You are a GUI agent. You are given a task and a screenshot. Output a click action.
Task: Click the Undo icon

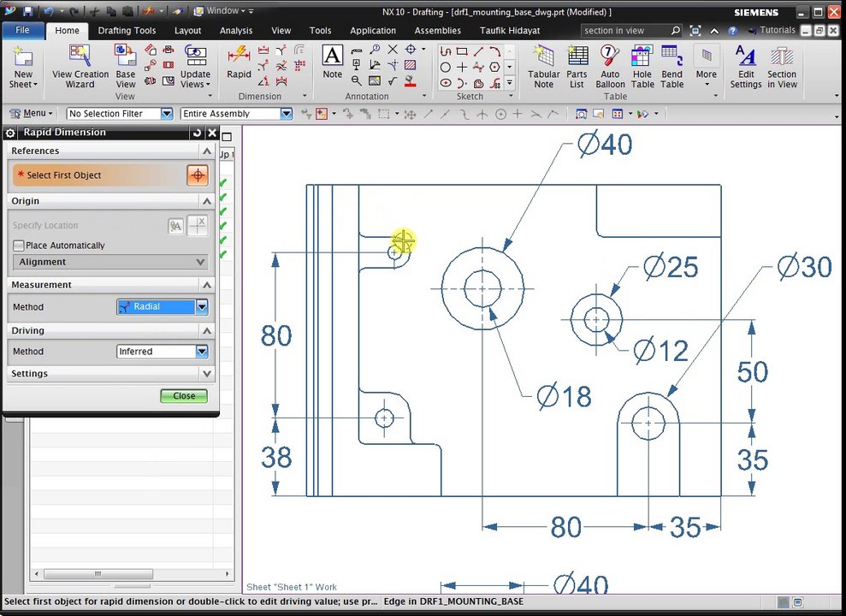pyautogui.click(x=49, y=11)
